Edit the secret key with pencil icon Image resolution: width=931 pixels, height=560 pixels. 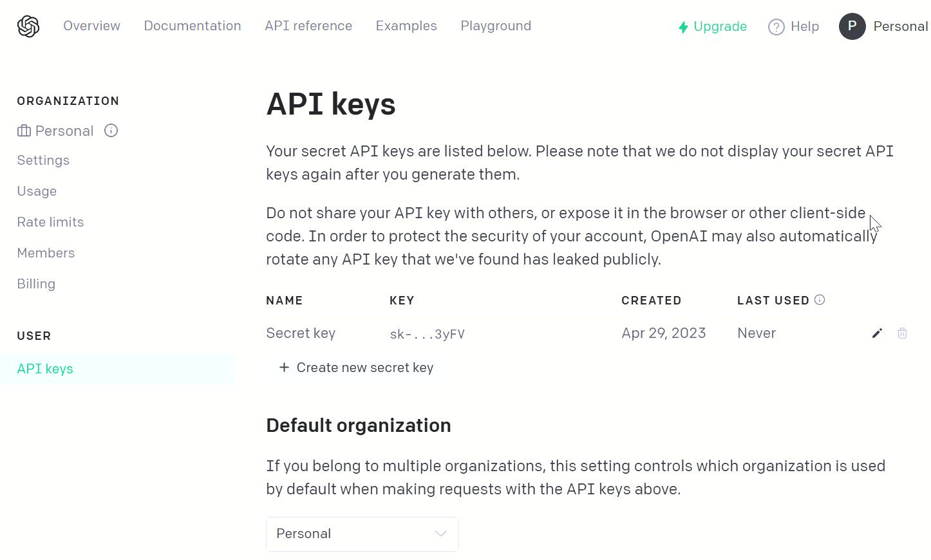(x=877, y=333)
